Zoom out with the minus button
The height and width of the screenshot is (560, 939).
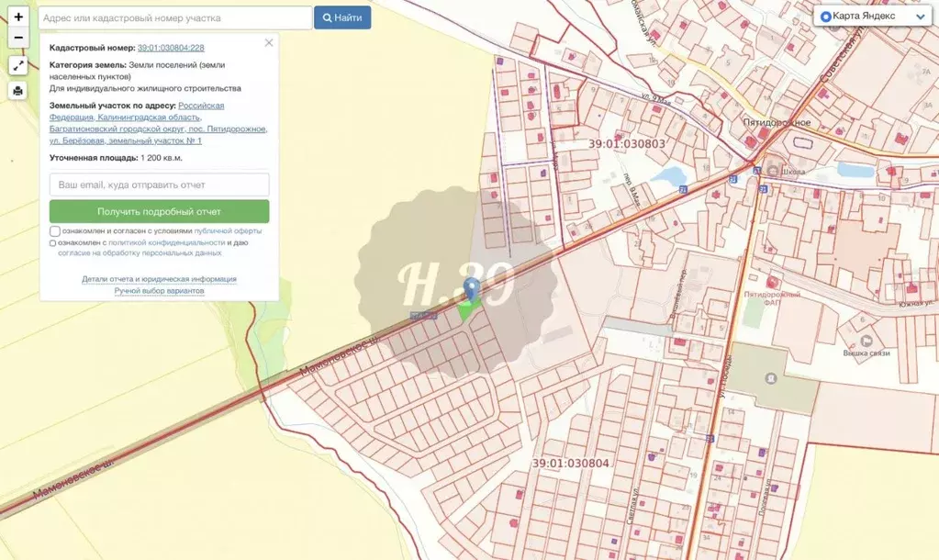click(x=18, y=38)
